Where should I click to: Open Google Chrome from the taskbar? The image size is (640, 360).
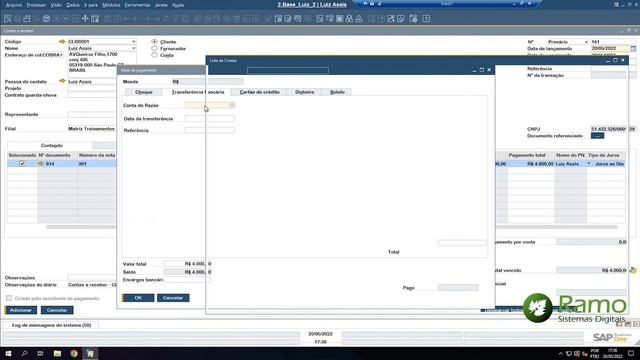pos(74,353)
